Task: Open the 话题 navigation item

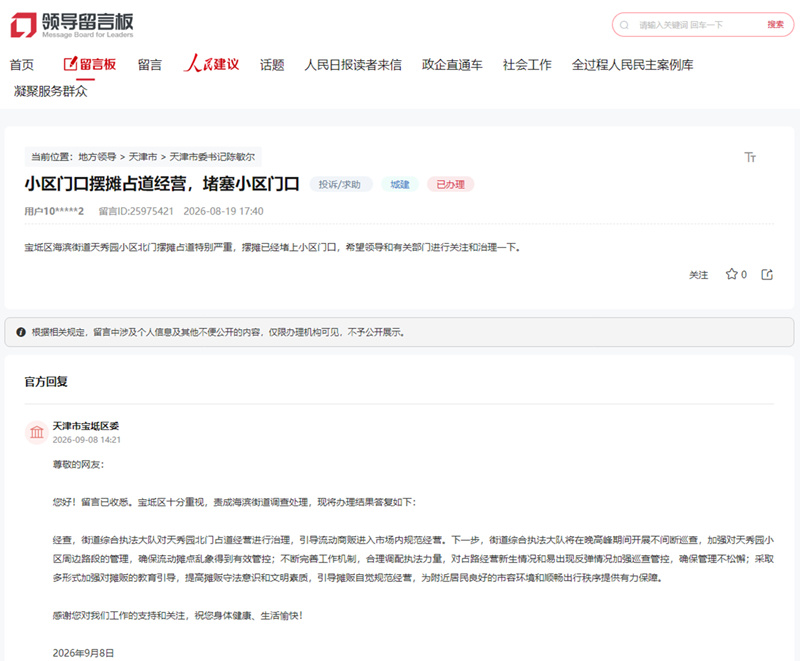Action: tap(272, 65)
